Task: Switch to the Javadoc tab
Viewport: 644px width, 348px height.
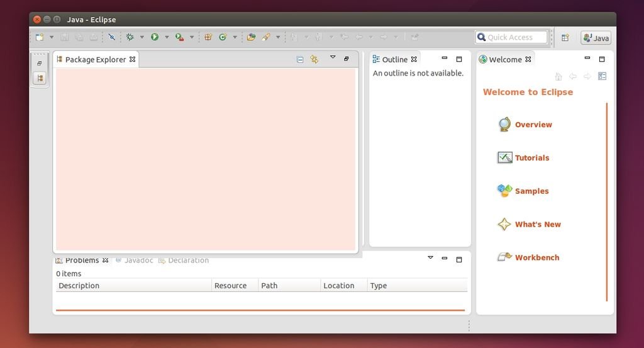Action: click(x=135, y=261)
